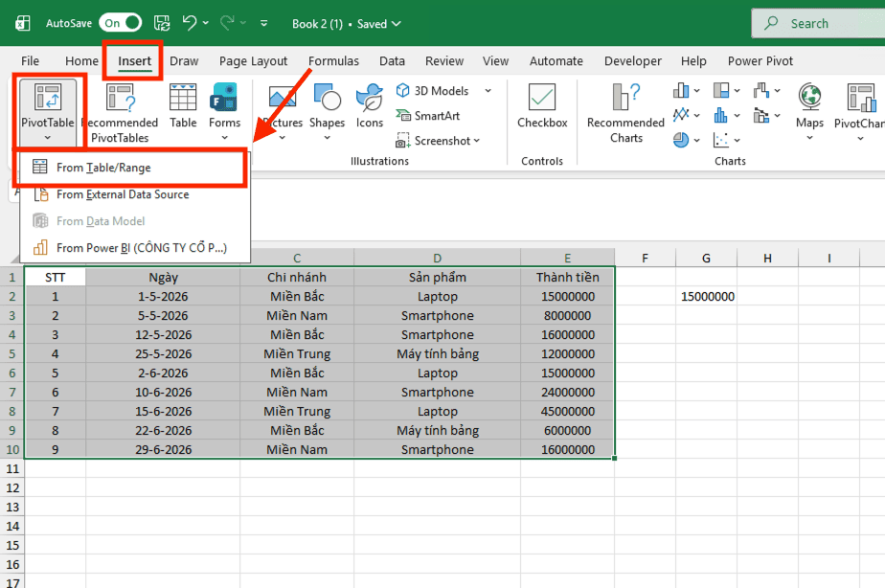This screenshot has width=885, height=588.
Task: Switch to the Home tab
Action: pyautogui.click(x=81, y=61)
